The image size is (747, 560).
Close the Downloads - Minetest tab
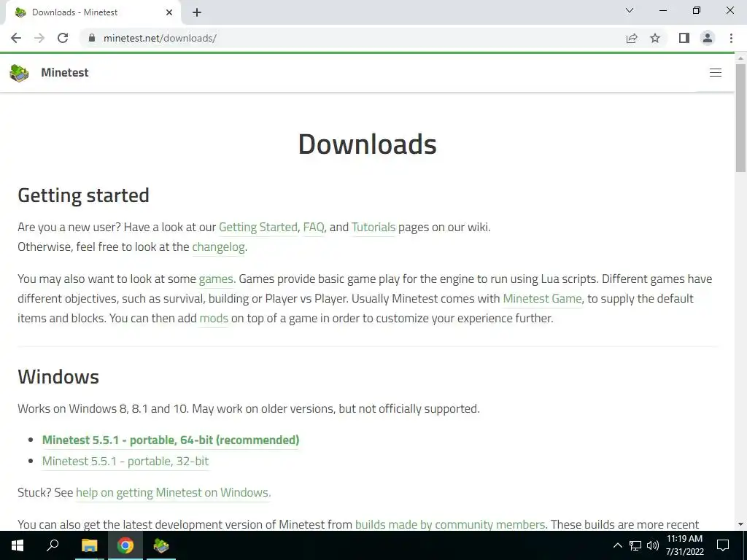pyautogui.click(x=169, y=12)
